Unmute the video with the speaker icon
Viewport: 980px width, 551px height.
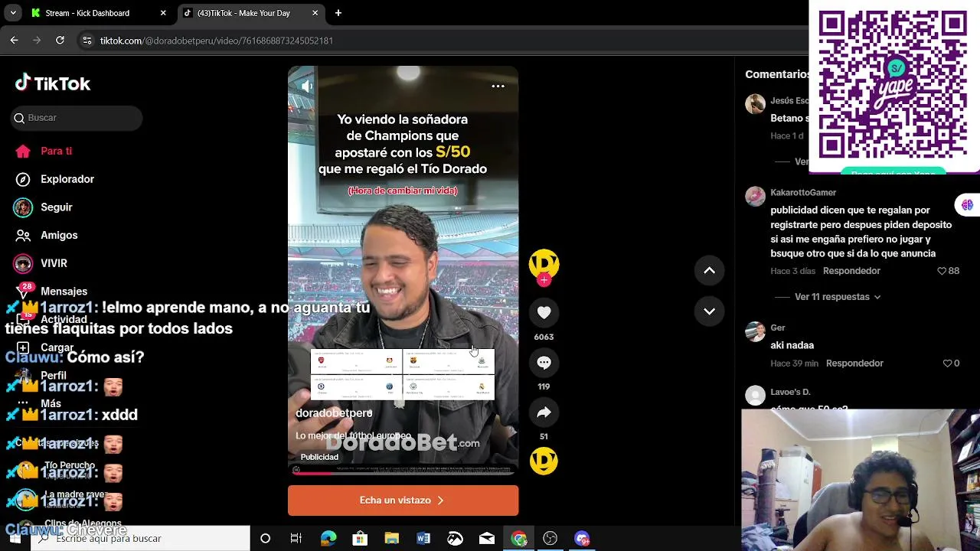pyautogui.click(x=307, y=86)
